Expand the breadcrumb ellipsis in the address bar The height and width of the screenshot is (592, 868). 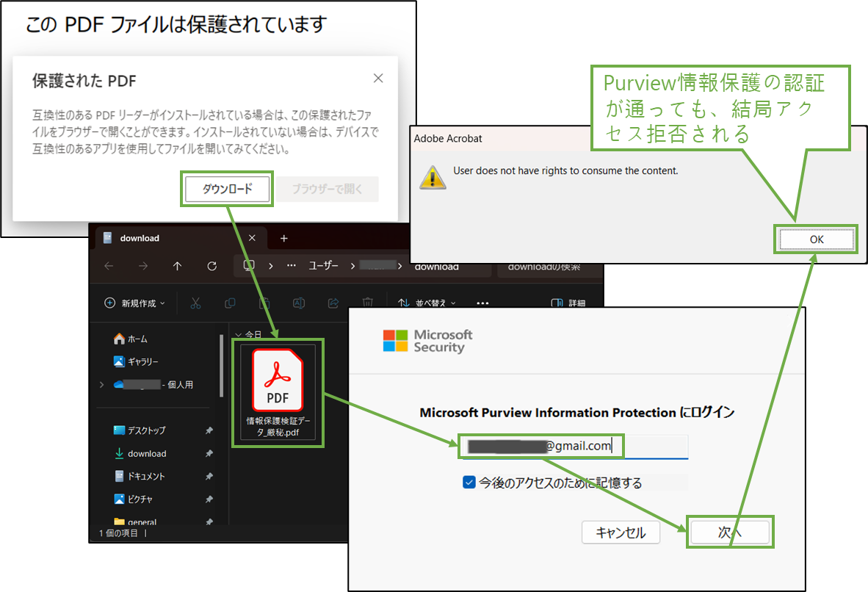tap(292, 266)
